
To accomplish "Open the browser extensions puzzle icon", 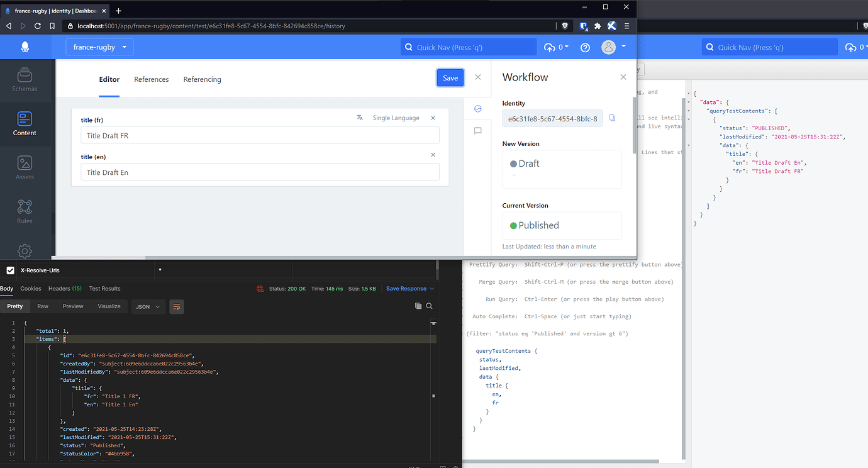I will [x=598, y=26].
